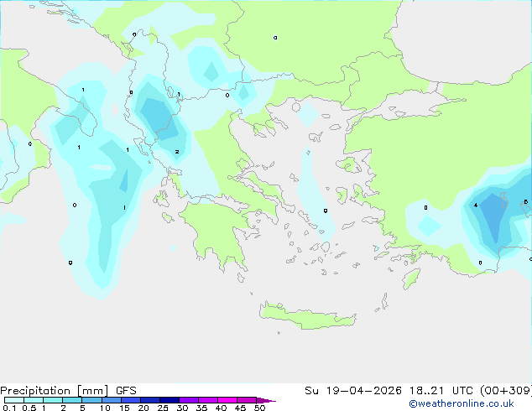
Task: Pick the 45–50 mm legend swatch
Action: point(247,400)
